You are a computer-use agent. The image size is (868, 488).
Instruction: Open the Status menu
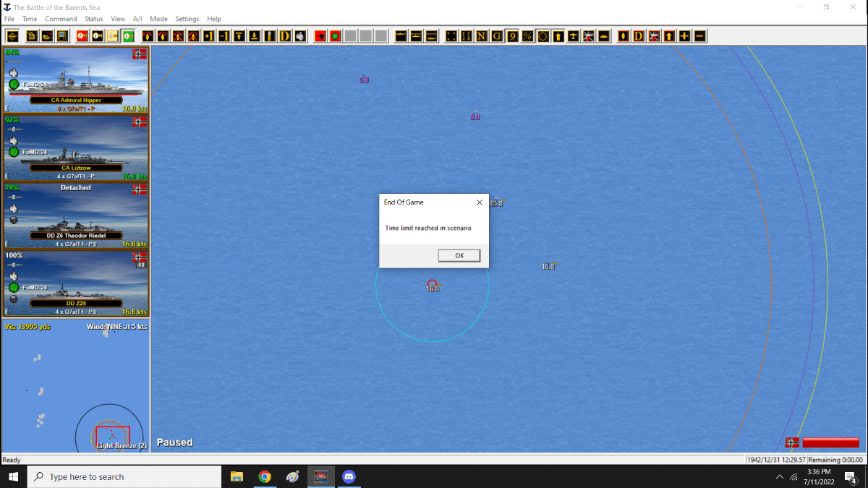(x=94, y=19)
